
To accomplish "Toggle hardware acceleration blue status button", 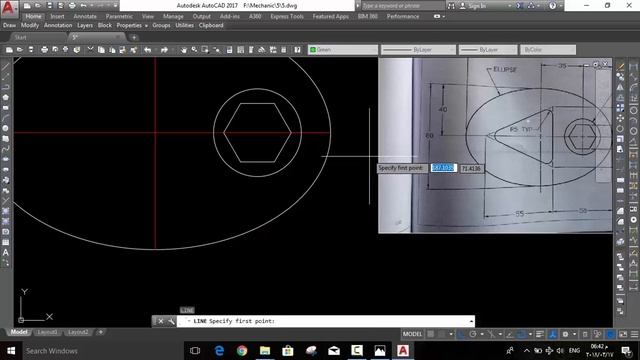I will point(611,334).
